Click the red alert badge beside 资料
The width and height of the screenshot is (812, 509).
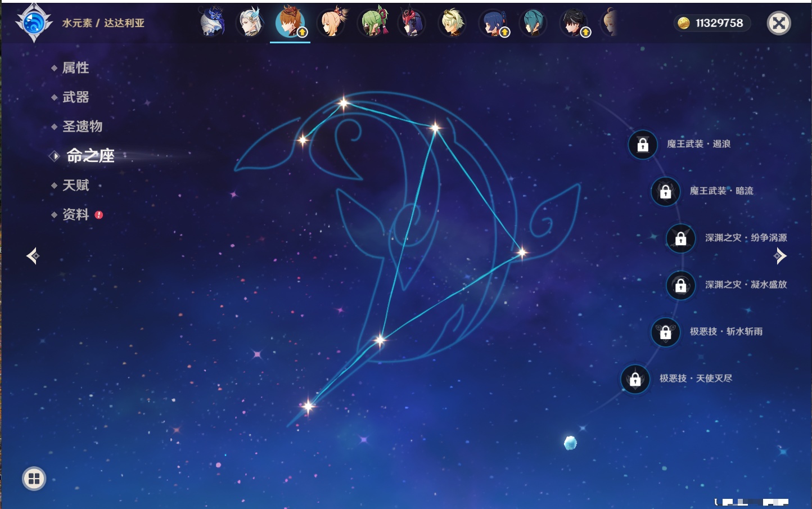pos(99,215)
